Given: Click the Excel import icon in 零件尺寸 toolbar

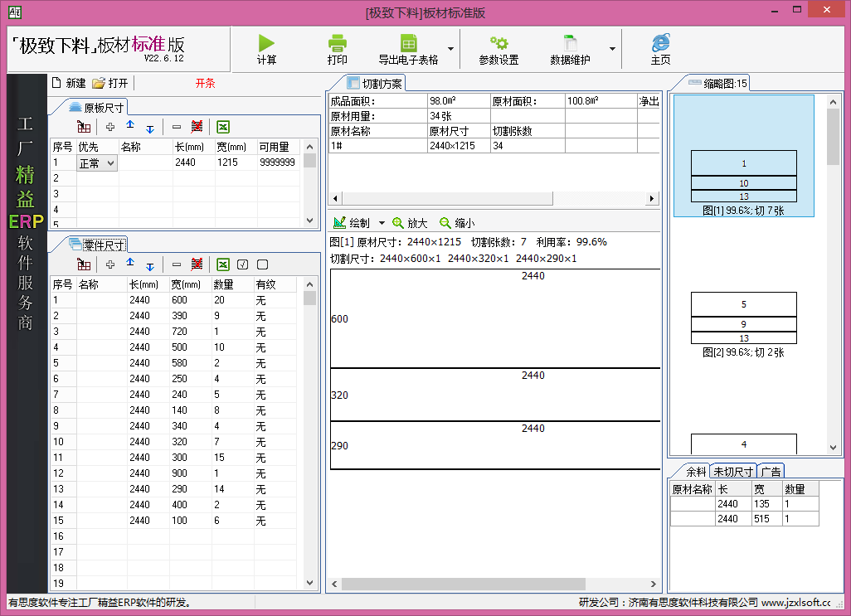Looking at the screenshot, I should coord(223,264).
